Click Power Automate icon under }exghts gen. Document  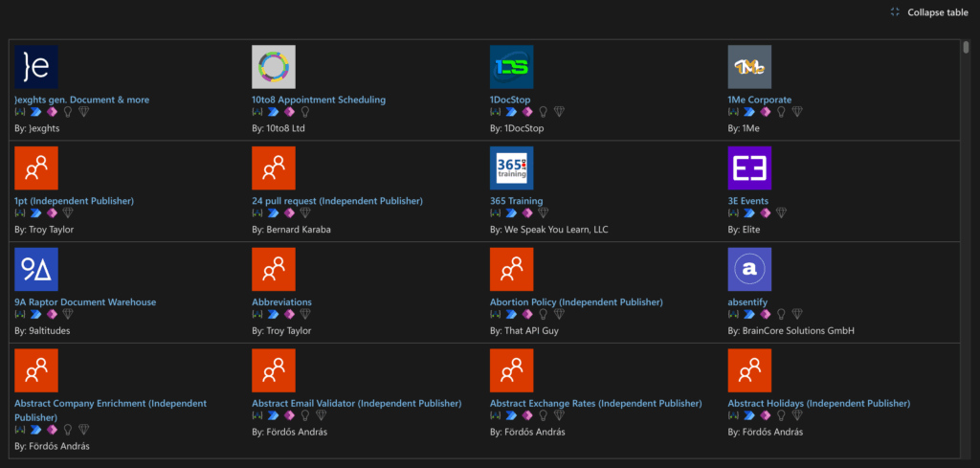click(36, 112)
